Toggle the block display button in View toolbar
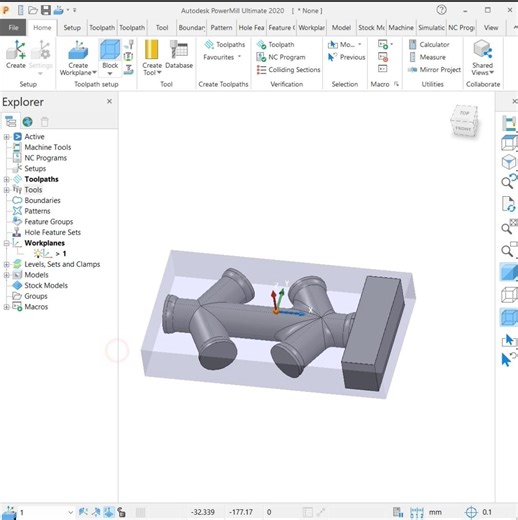This screenshot has width=518, height=520. click(x=509, y=317)
